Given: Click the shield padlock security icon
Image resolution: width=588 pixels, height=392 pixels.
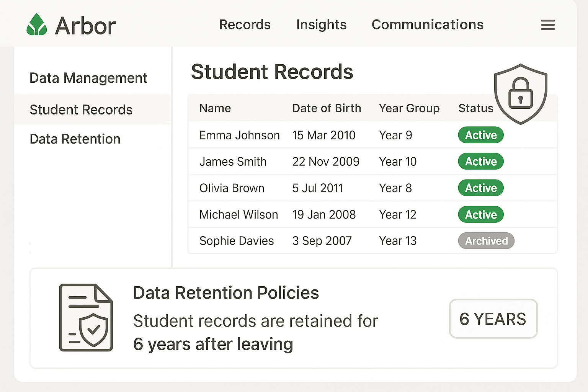Looking at the screenshot, I should point(521,94).
